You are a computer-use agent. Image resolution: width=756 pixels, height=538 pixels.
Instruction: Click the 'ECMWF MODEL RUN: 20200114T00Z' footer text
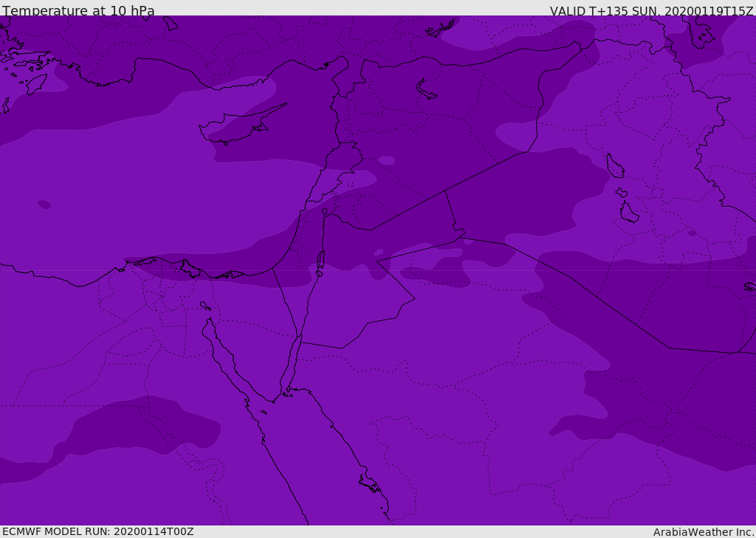[x=98, y=531]
